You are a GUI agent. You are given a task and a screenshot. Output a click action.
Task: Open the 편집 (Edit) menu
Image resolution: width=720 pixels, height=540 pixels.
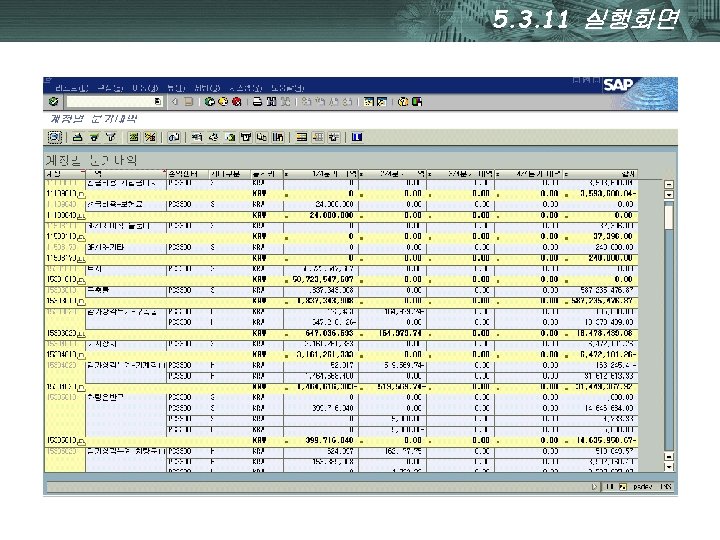(111, 88)
